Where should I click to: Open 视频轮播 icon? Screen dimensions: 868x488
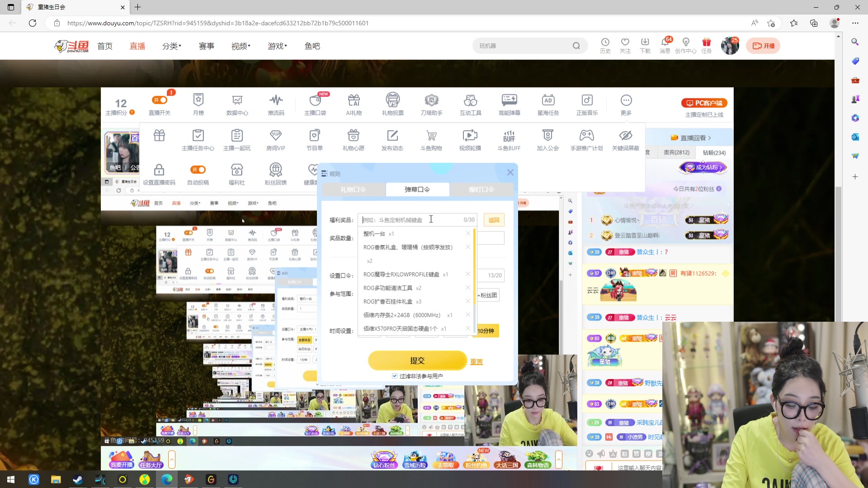click(x=470, y=140)
